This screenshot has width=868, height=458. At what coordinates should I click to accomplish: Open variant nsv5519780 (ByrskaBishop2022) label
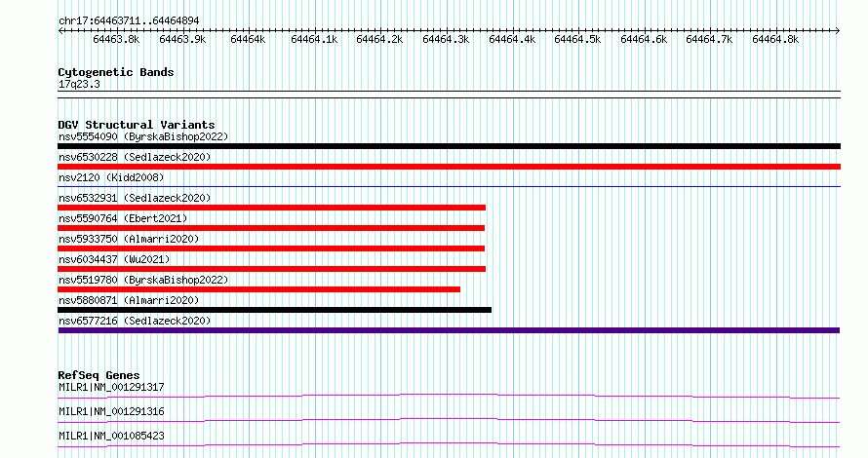coord(144,280)
